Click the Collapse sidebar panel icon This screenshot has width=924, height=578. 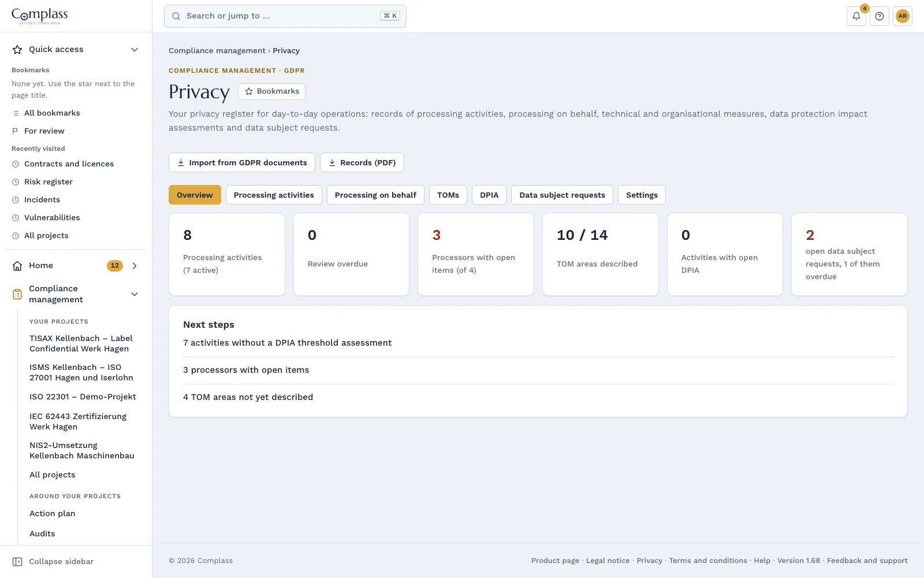[x=17, y=562]
